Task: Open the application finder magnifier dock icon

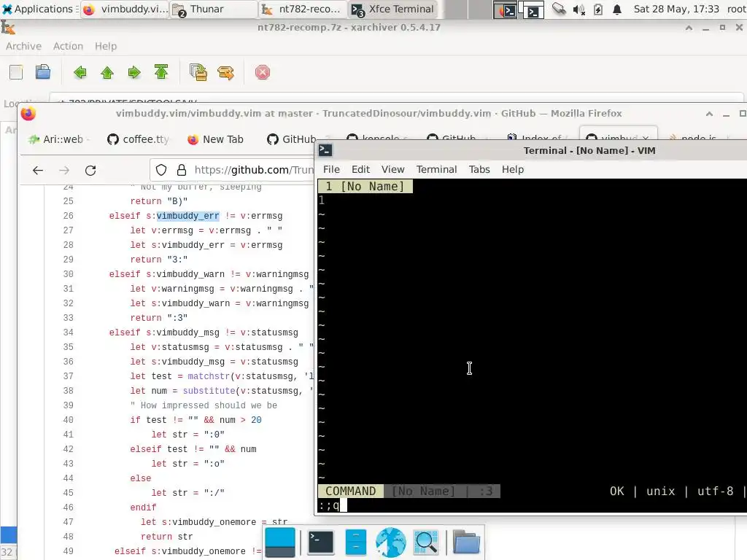Action: [426, 542]
